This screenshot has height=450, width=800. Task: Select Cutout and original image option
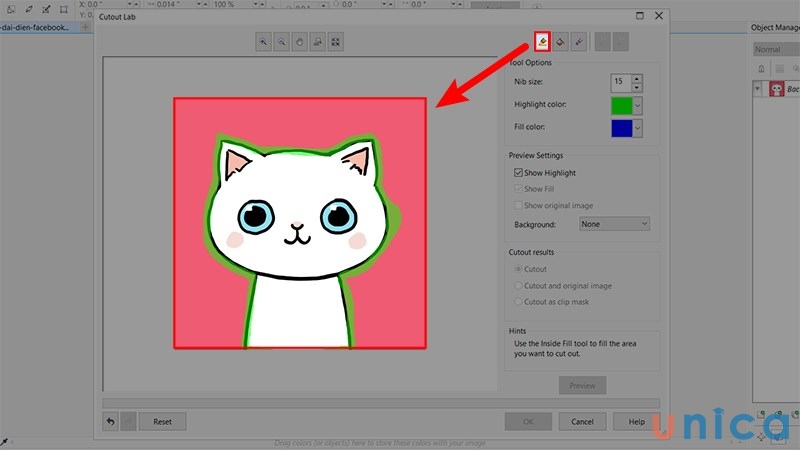(518, 285)
